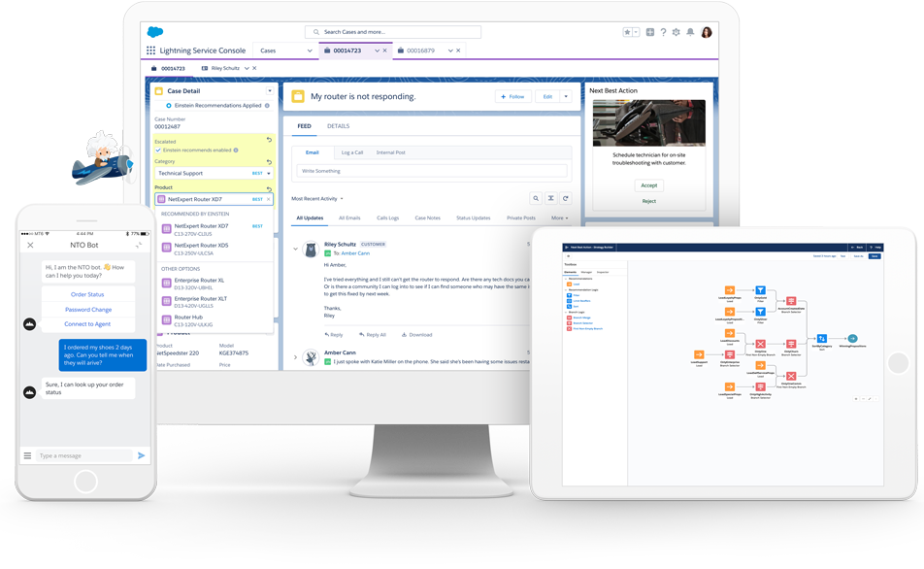
Task: Accept the Next Best Action recommendation
Action: coord(648,184)
